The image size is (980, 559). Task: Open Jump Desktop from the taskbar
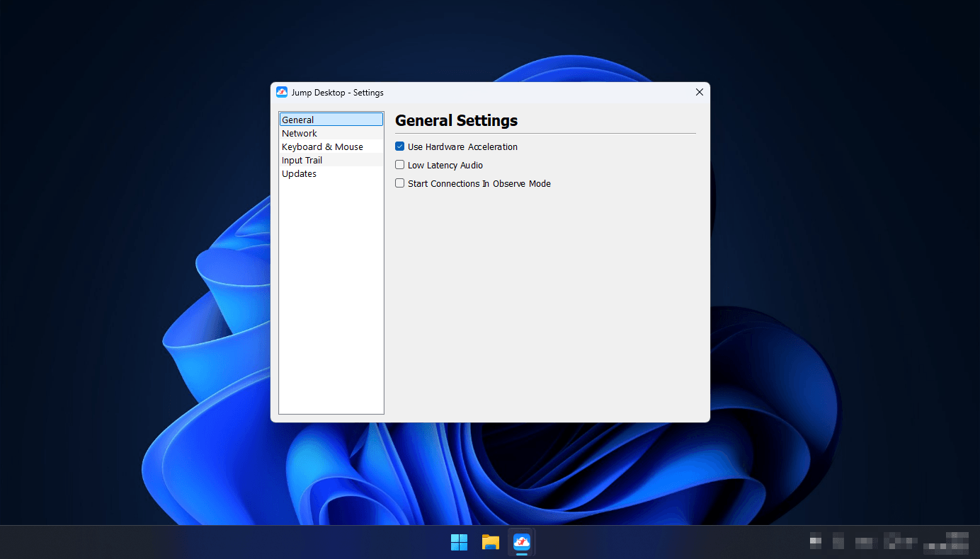(522, 542)
